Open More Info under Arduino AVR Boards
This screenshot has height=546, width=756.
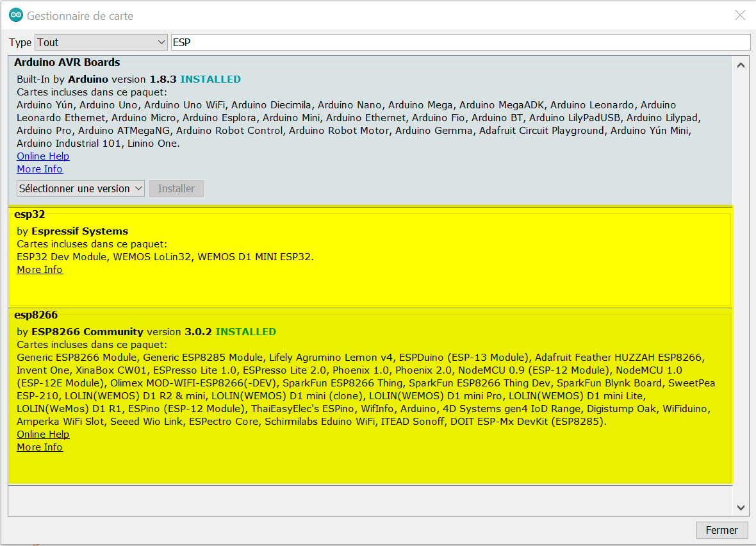pyautogui.click(x=40, y=169)
